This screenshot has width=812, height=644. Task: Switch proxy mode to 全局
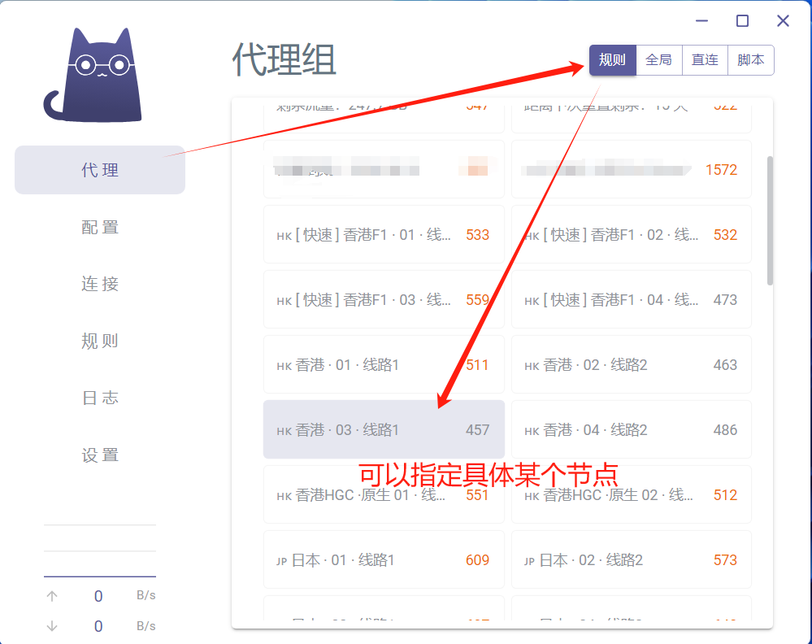658,60
